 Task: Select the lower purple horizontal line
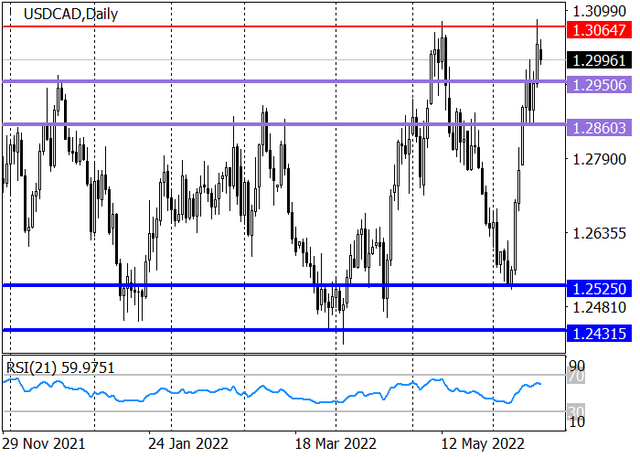(x=284, y=124)
